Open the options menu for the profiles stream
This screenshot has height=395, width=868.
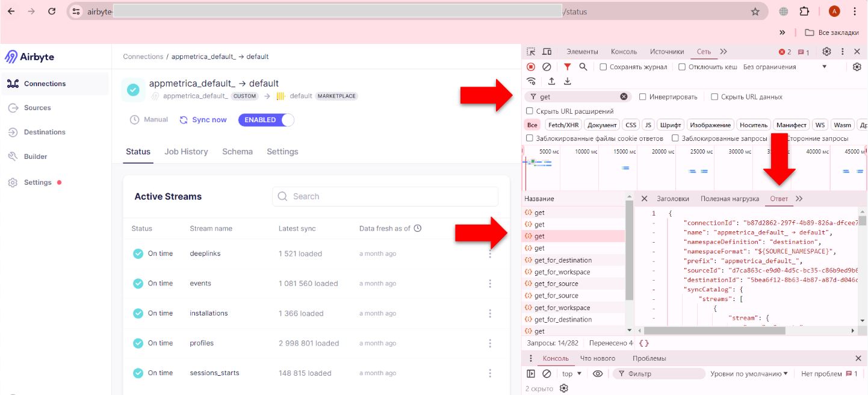click(490, 343)
